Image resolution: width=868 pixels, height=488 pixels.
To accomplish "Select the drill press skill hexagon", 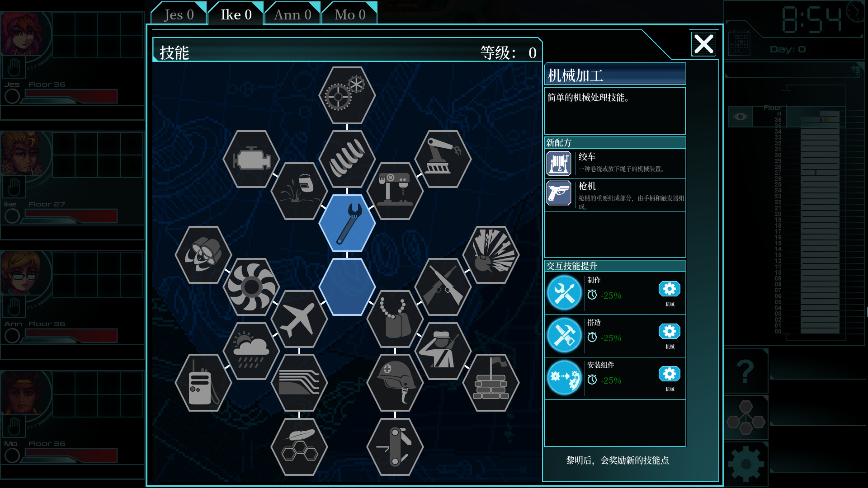I will 395,191.
